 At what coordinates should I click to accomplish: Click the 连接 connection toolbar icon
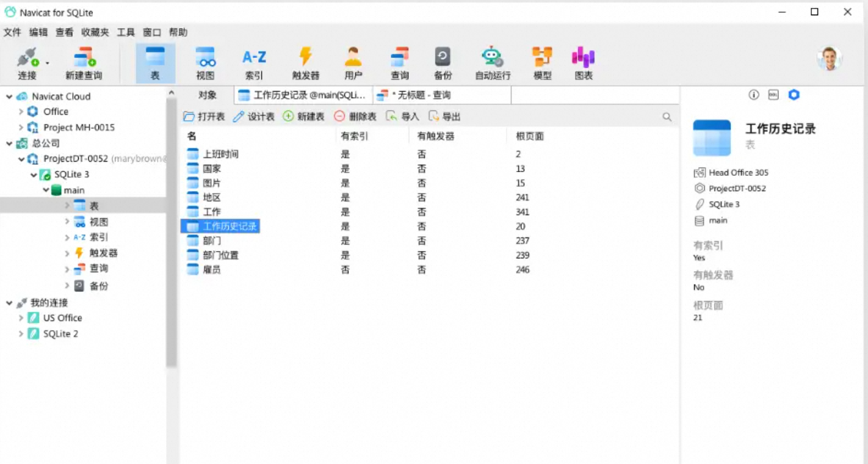point(27,63)
